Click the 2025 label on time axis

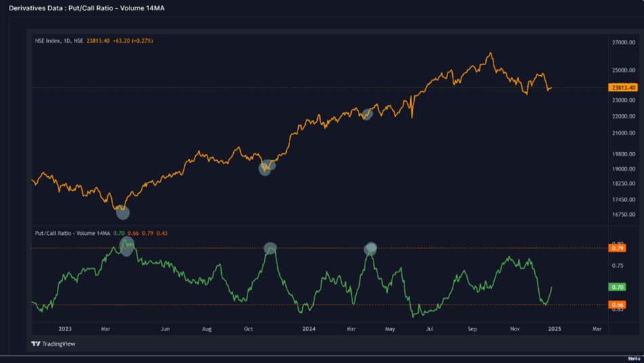coord(555,329)
